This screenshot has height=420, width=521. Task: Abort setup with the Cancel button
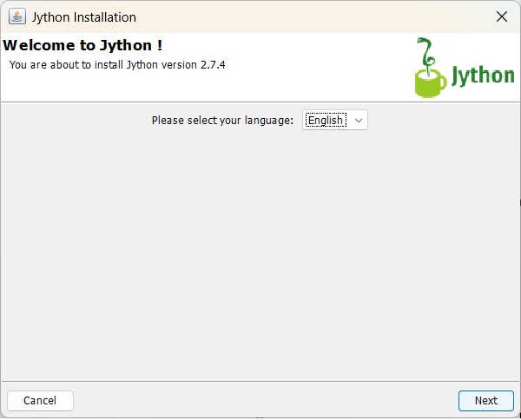(x=40, y=400)
